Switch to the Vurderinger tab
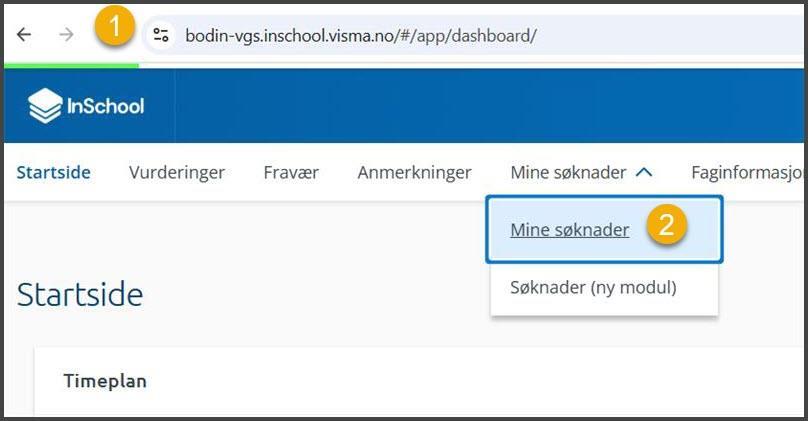808x421 pixels. click(177, 172)
